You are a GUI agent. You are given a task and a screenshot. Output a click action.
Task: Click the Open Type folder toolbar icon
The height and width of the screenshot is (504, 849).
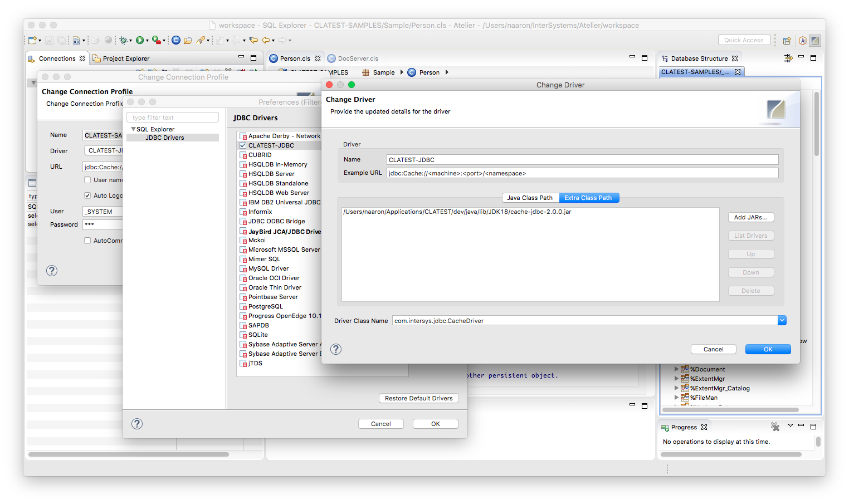click(188, 40)
